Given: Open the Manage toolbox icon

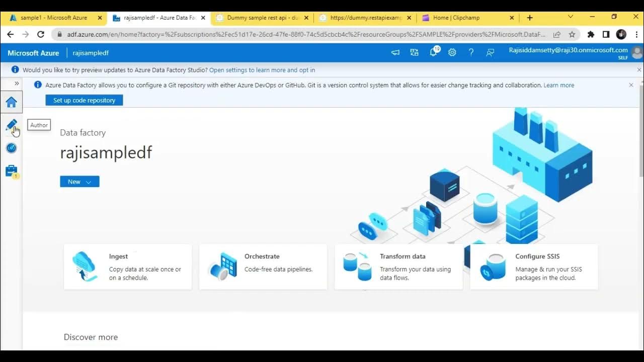Looking at the screenshot, I should pyautogui.click(x=11, y=171).
